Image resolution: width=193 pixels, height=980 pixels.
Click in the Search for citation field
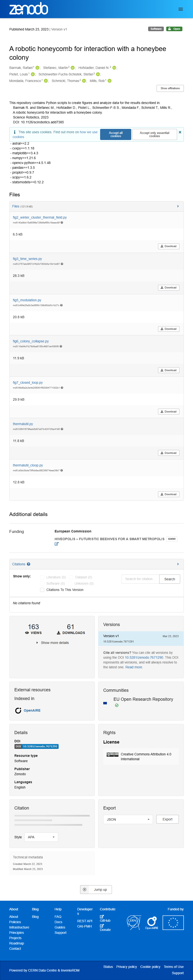(140, 579)
